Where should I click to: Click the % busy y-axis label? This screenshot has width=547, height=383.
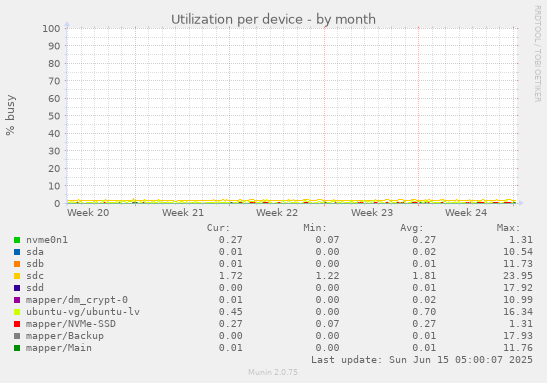coord(10,115)
